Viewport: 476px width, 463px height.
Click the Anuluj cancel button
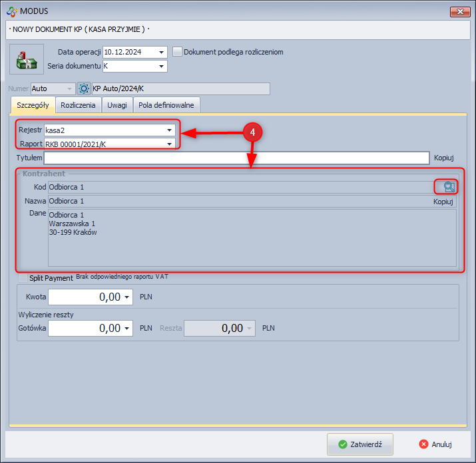(x=436, y=444)
